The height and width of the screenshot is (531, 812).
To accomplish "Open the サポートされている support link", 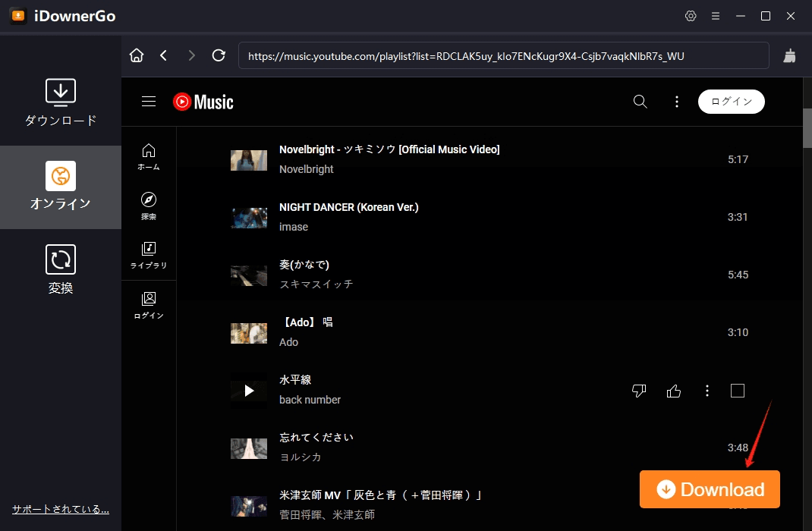I will [60, 509].
